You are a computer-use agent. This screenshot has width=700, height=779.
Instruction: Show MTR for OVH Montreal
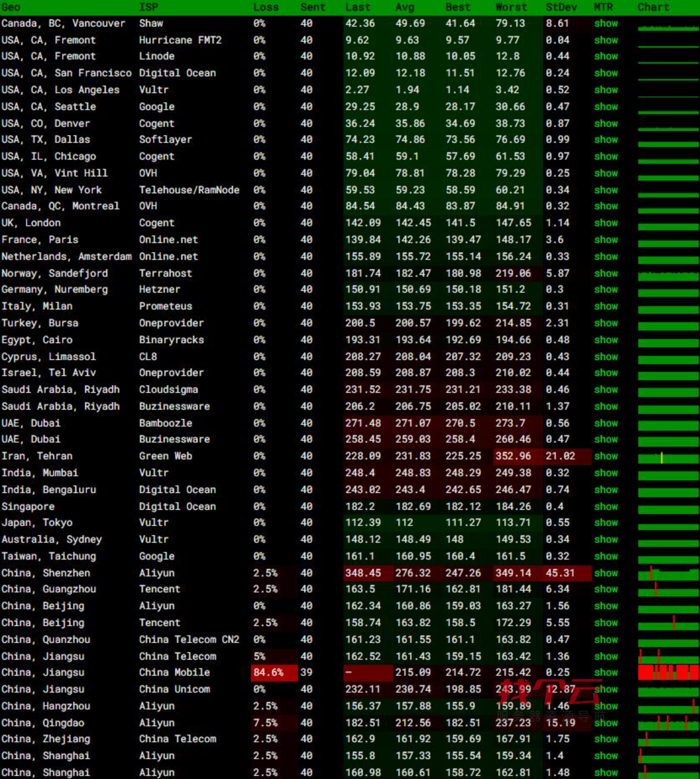point(606,207)
